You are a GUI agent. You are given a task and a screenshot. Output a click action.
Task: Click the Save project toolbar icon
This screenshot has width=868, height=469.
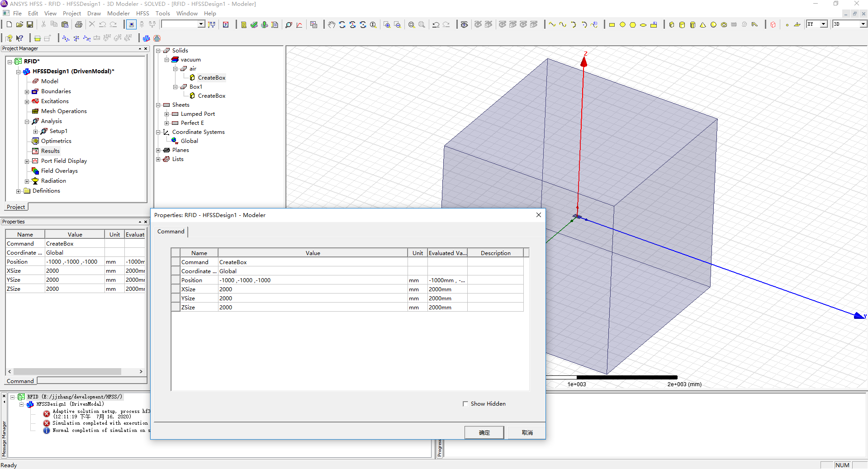pos(30,24)
